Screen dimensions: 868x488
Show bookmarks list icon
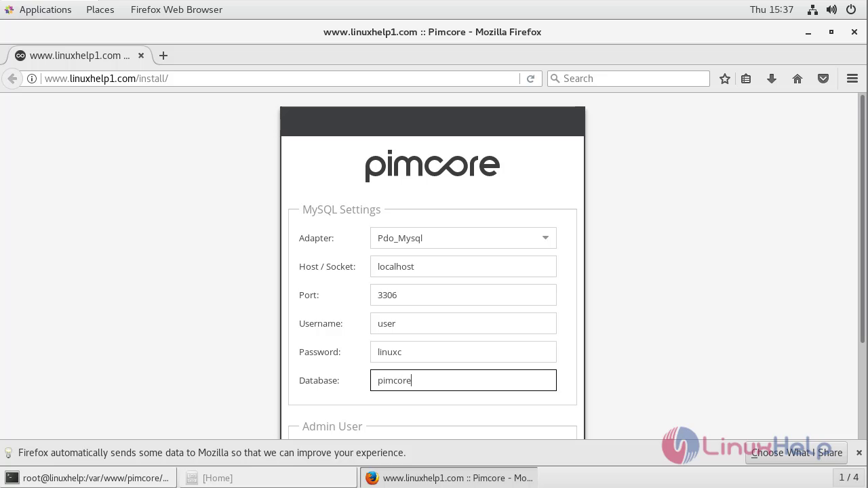click(746, 79)
